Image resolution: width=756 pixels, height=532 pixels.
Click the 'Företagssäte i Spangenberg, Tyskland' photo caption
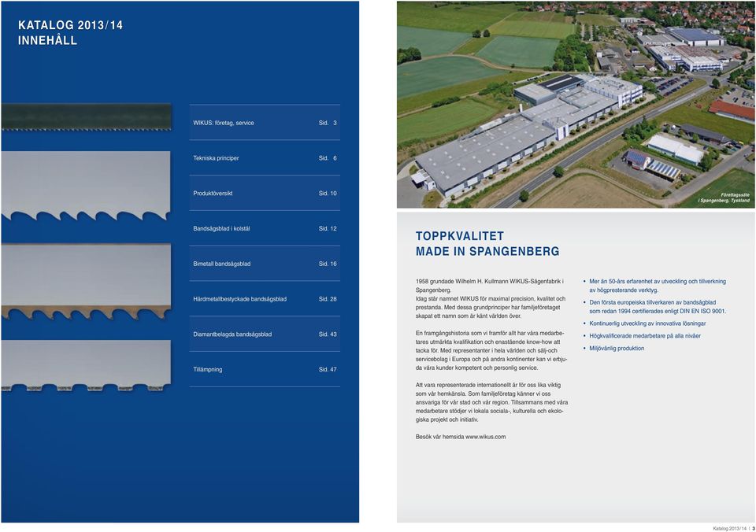[724, 198]
